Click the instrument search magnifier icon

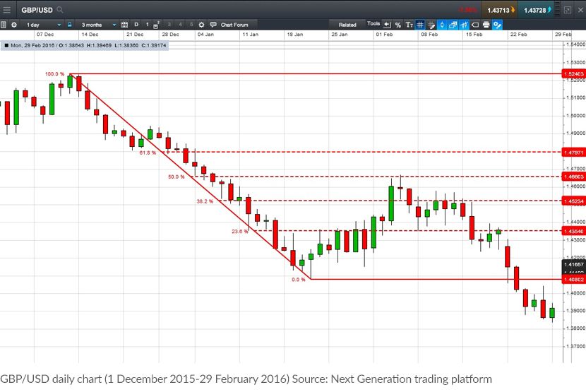coord(60,10)
